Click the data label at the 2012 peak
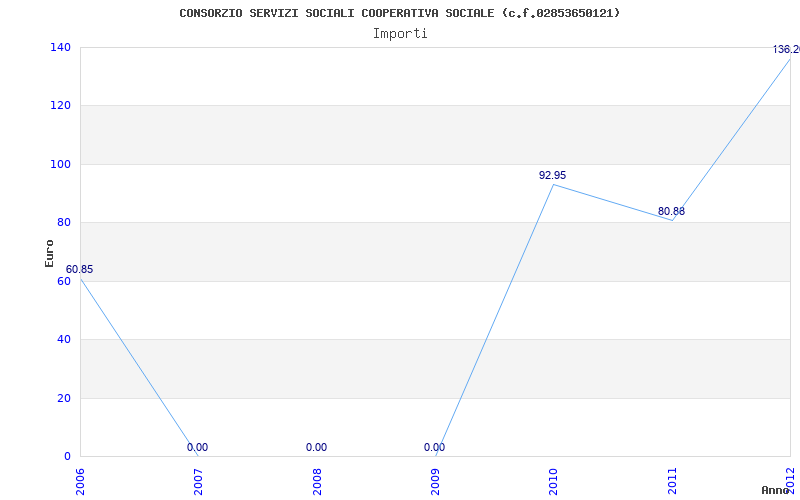 786,49
